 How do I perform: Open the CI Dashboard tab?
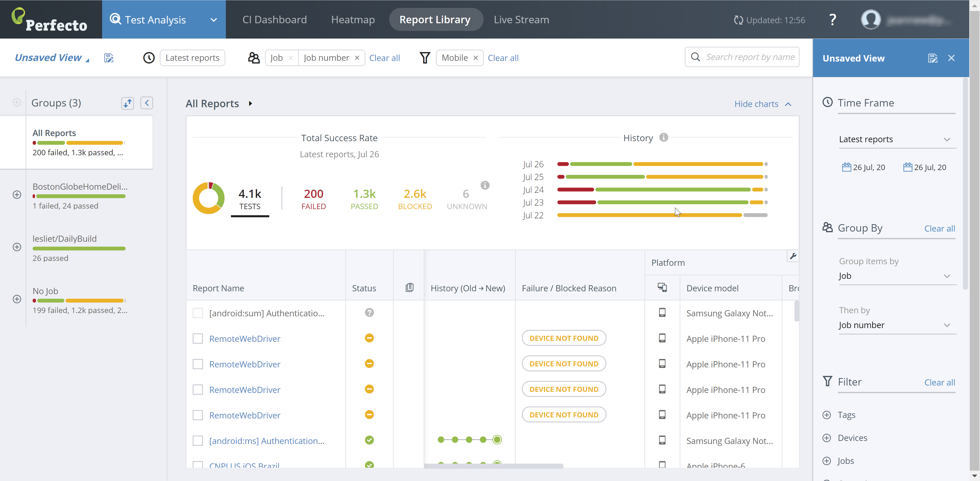coord(274,20)
